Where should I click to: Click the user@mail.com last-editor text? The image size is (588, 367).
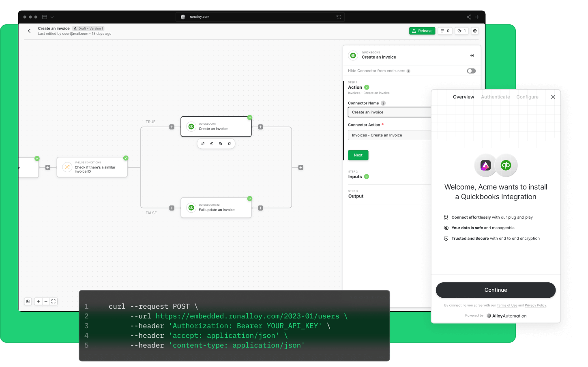tap(75, 34)
